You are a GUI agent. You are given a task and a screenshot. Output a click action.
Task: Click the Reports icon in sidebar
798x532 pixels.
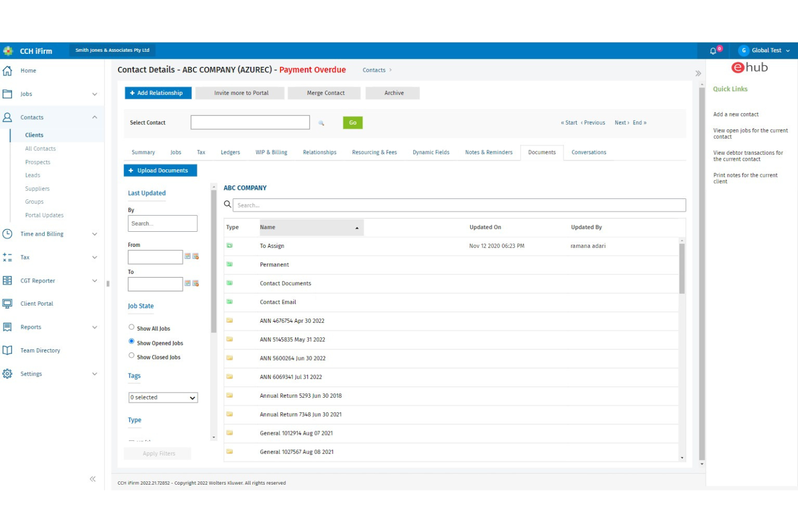click(8, 327)
